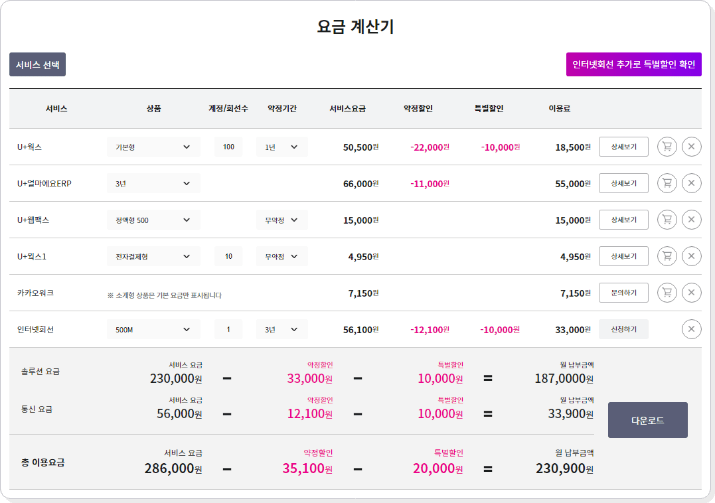
Task: Click total contract discount 35,100원
Action: click(x=307, y=468)
